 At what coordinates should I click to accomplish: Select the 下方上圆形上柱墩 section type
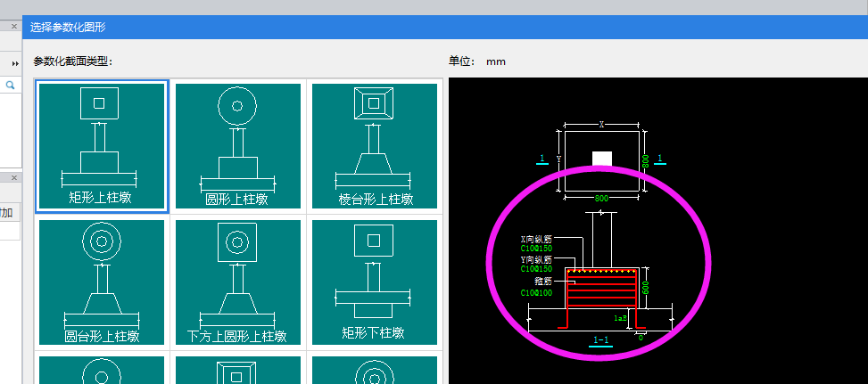(x=238, y=282)
